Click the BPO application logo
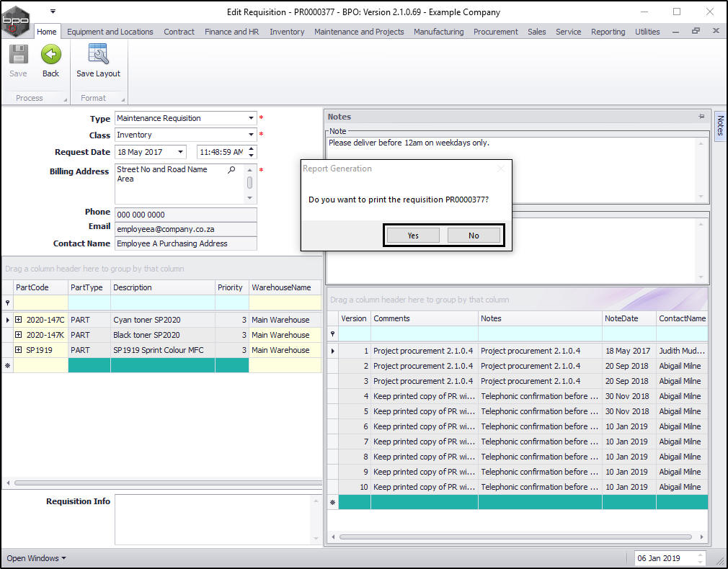Image resolution: width=728 pixels, height=569 pixels. (16, 22)
